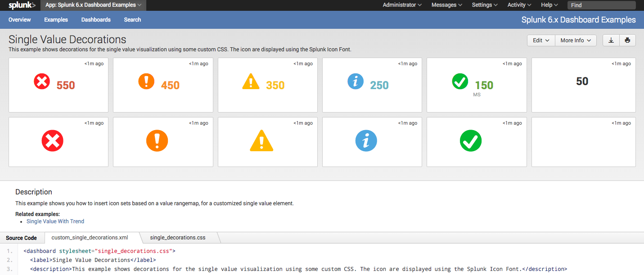Viewport: 644px width, 275px height.
Task: Click the blue info icon beside 250
Action: pyautogui.click(x=356, y=81)
